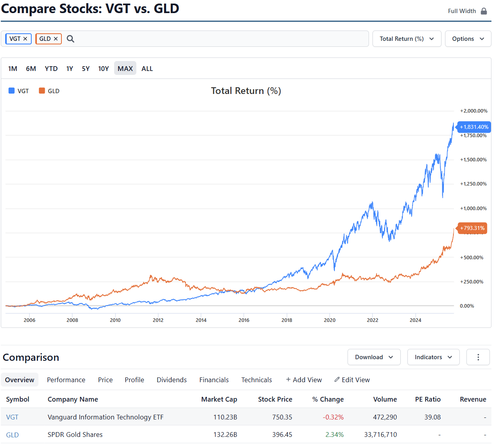This screenshot has width=495, height=448.
Task: Click VGT legend label text
Action: (x=23, y=91)
